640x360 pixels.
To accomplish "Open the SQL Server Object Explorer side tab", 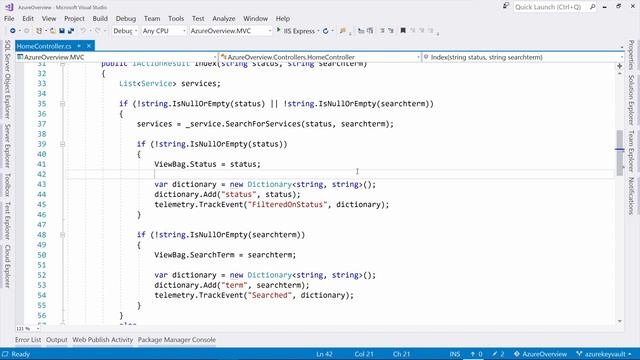I will tap(7, 79).
